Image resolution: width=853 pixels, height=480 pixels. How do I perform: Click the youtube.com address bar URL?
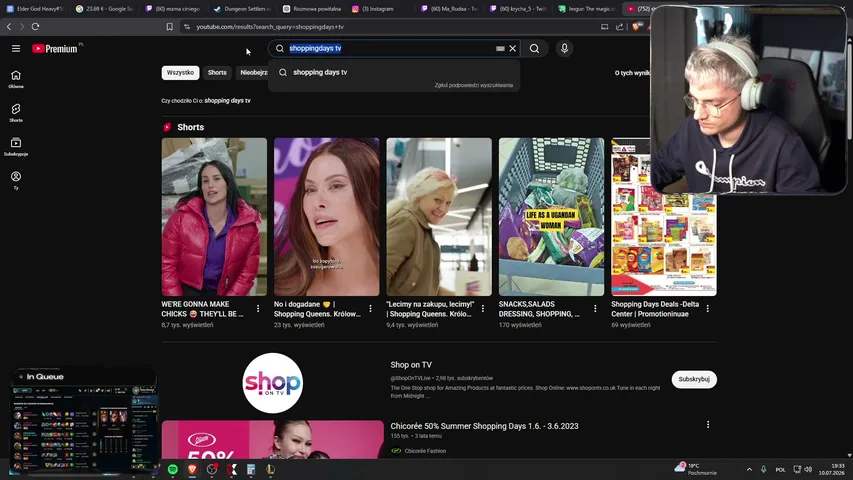(x=270, y=27)
